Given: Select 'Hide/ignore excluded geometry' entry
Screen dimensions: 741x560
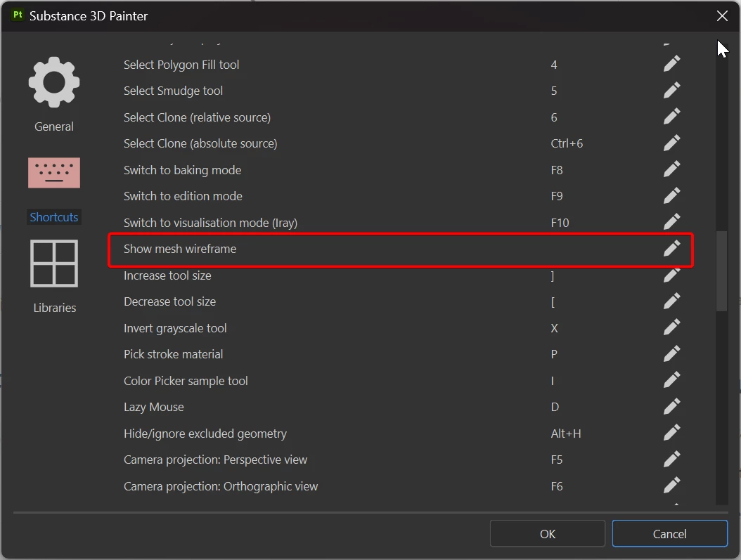Looking at the screenshot, I should click(205, 434).
